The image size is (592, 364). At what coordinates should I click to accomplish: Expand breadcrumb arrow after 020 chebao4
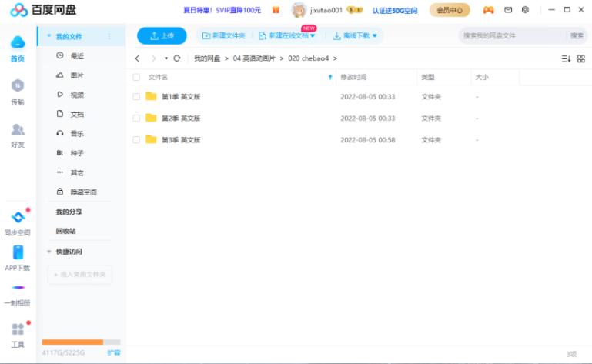[335, 58]
